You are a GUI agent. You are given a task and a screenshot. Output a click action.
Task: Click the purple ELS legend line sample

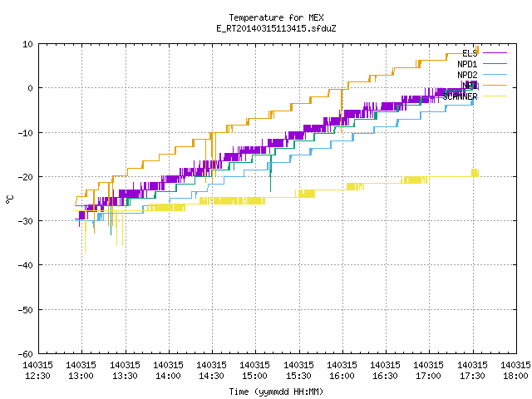(x=495, y=53)
